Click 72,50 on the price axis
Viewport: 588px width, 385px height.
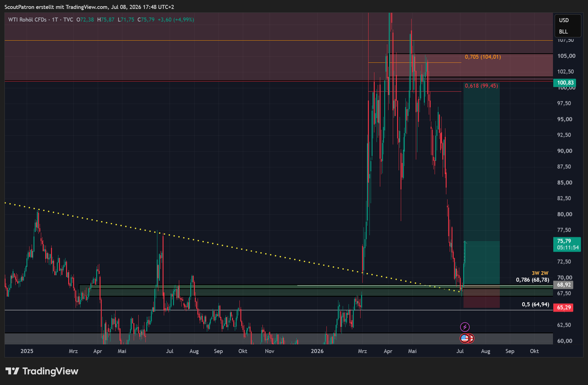coord(565,262)
